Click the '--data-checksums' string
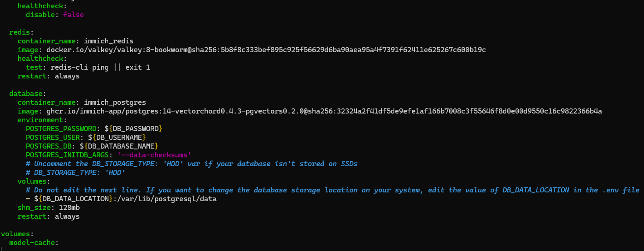Viewport: 644px width, 251px height. (154, 155)
